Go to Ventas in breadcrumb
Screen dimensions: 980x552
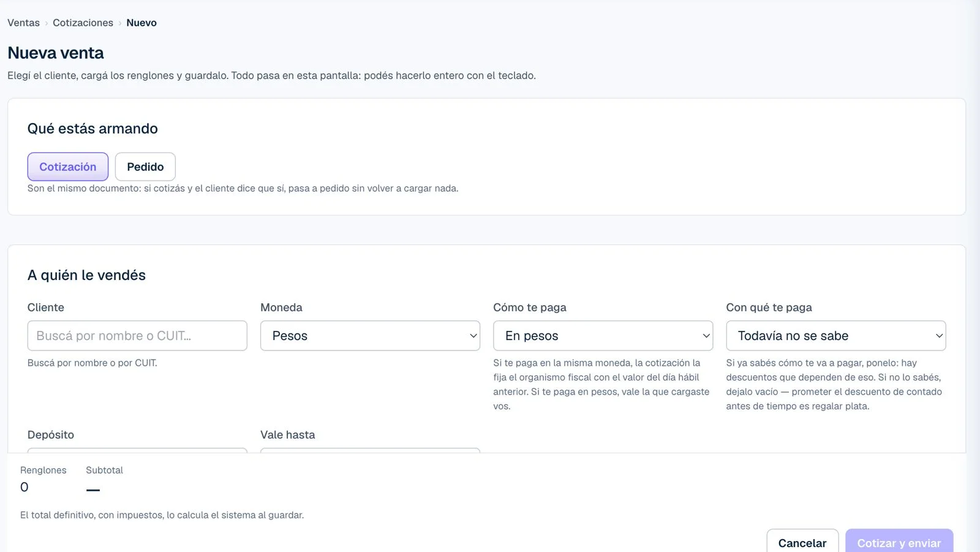pyautogui.click(x=23, y=23)
